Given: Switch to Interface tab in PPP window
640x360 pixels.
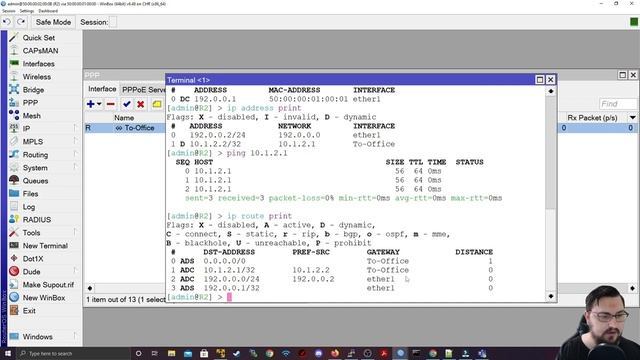Looking at the screenshot, I should [x=102, y=89].
